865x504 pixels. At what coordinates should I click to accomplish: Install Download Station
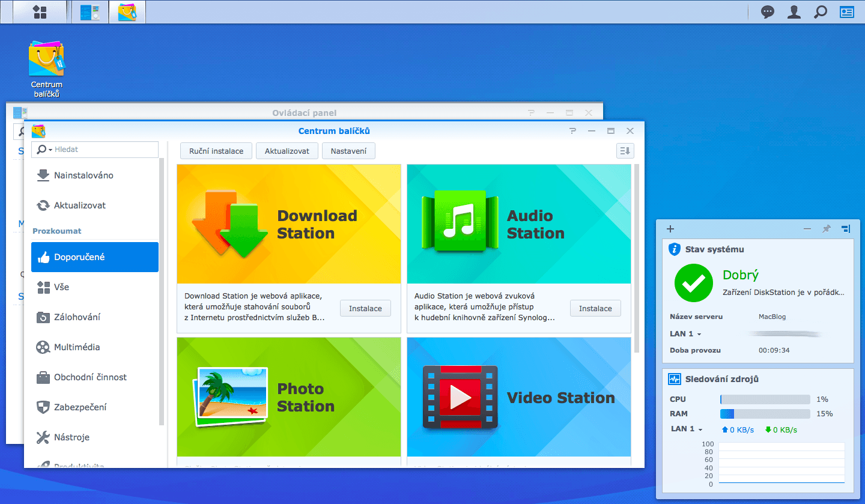click(x=365, y=308)
